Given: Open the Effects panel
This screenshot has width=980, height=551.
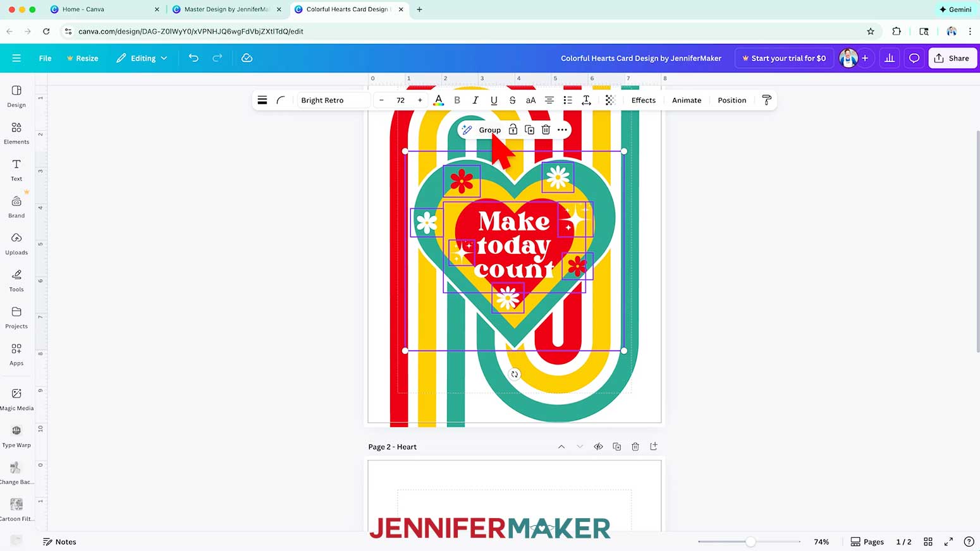Looking at the screenshot, I should click(x=644, y=100).
